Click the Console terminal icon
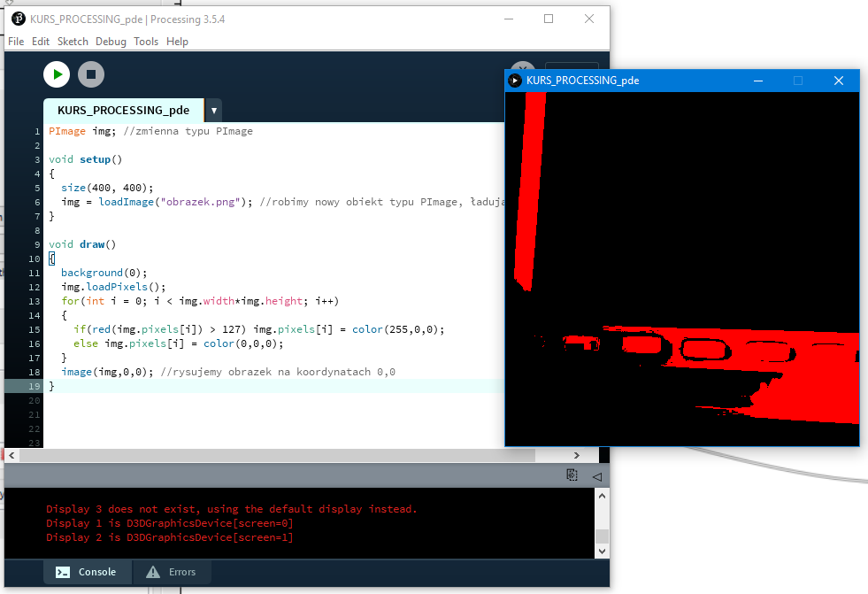This screenshot has height=594, width=868. point(63,573)
